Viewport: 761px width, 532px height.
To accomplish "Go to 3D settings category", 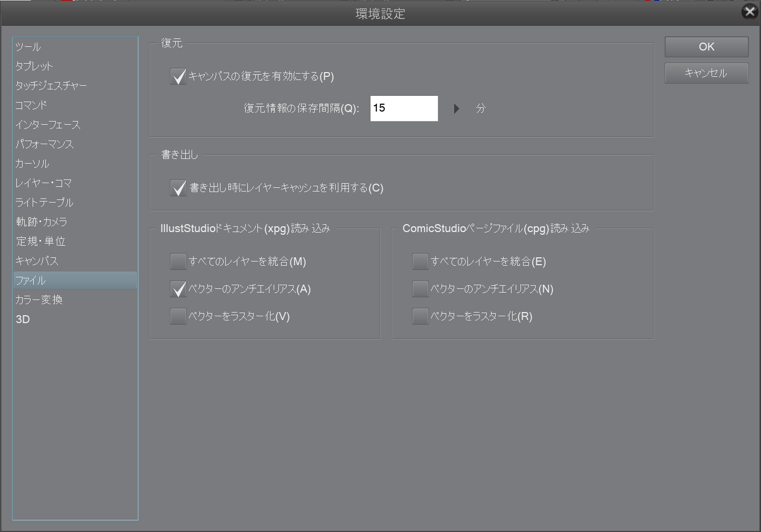I will coord(75,319).
